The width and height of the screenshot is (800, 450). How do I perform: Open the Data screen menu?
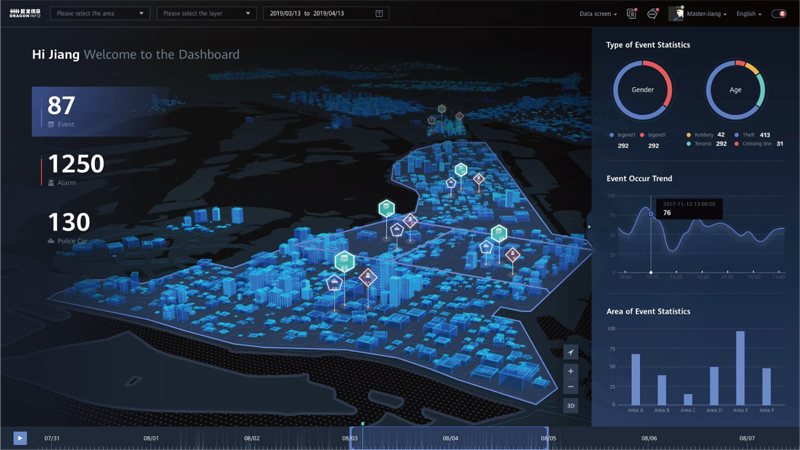coord(598,14)
